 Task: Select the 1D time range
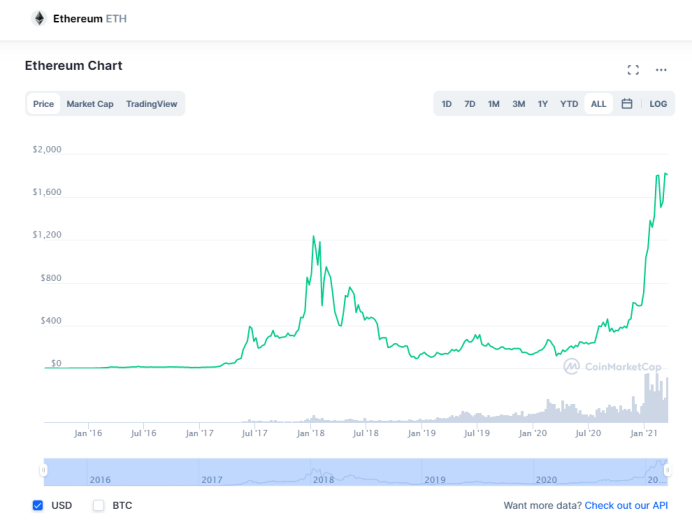447,104
